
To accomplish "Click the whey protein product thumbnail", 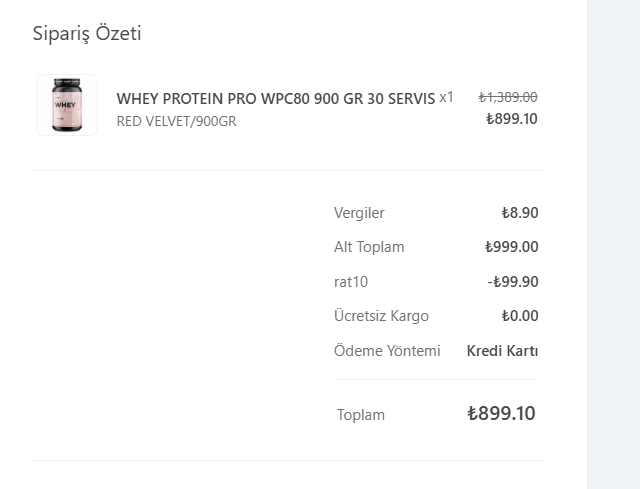I will pyautogui.click(x=67, y=105).
